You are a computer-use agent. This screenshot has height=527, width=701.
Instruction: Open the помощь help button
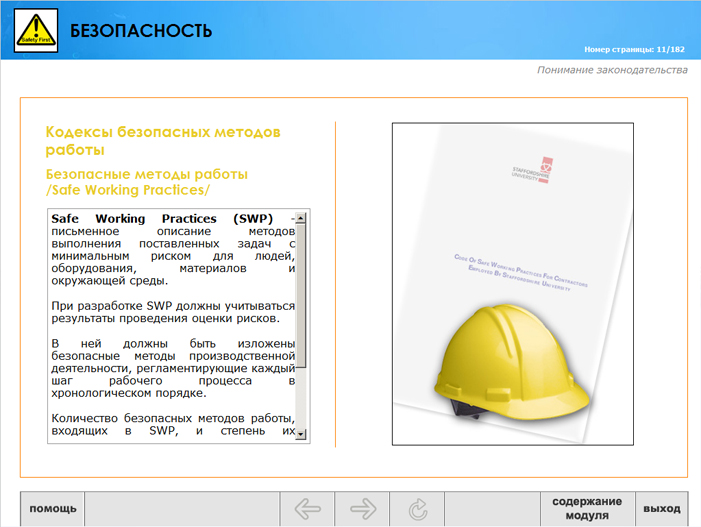pos(52,509)
